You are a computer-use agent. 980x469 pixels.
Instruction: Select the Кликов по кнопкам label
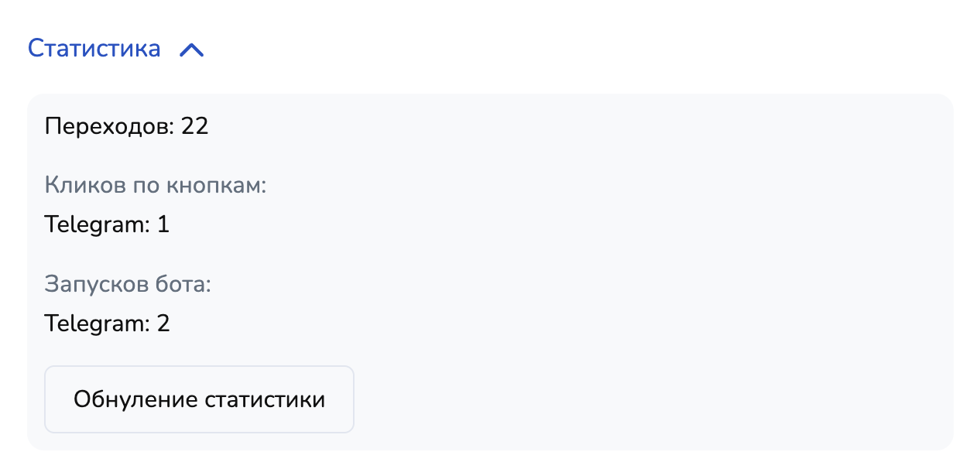click(155, 186)
